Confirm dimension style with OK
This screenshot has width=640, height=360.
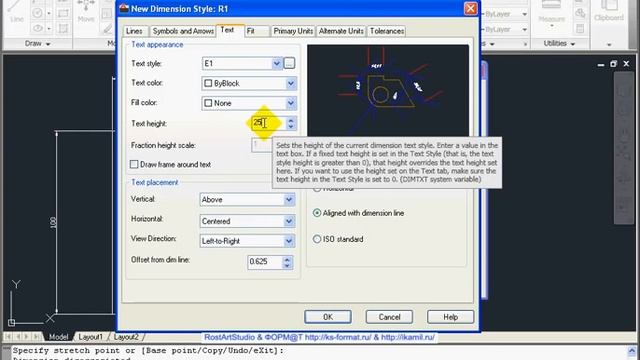[328, 317]
